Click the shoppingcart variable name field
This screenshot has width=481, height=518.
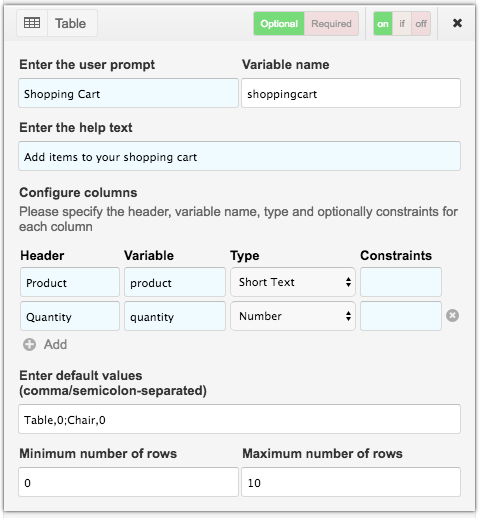point(351,93)
